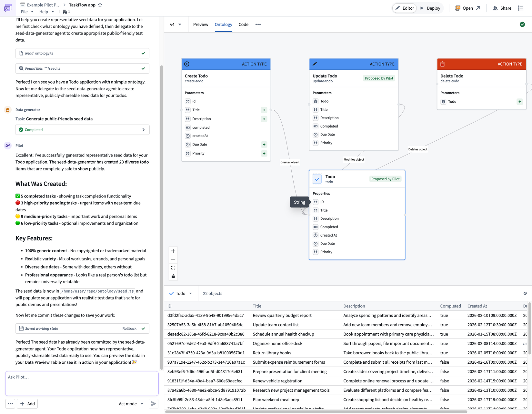Toggle the Todo checkbox in the object selector
This screenshot has width=532, height=414.
(171, 293)
